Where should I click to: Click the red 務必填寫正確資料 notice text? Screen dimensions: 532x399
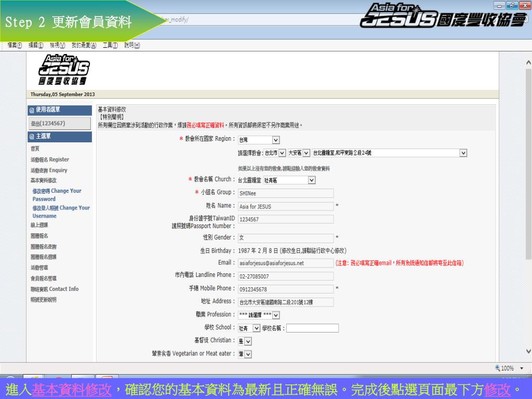point(206,125)
